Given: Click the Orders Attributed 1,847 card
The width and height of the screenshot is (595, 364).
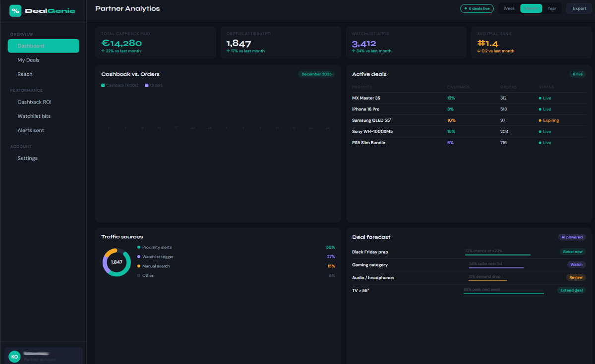Looking at the screenshot, I should point(281,43).
